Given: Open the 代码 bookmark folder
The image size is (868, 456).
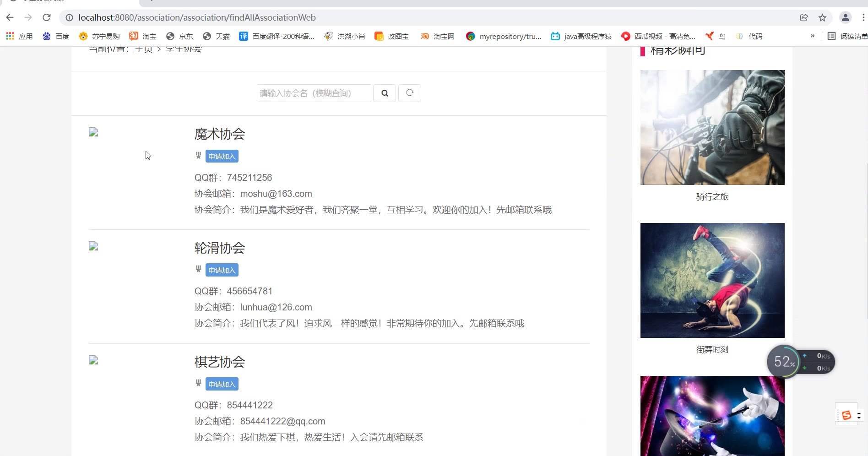Looking at the screenshot, I should point(749,36).
